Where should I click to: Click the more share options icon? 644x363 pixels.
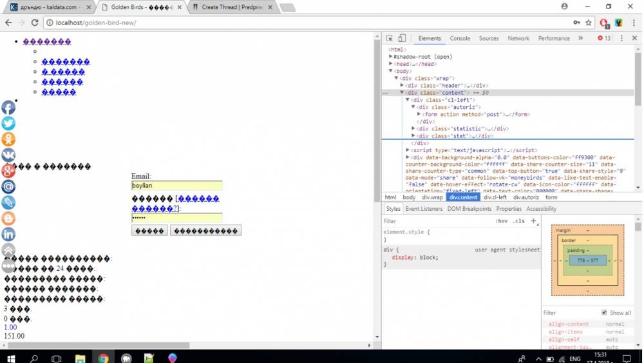(x=8, y=266)
